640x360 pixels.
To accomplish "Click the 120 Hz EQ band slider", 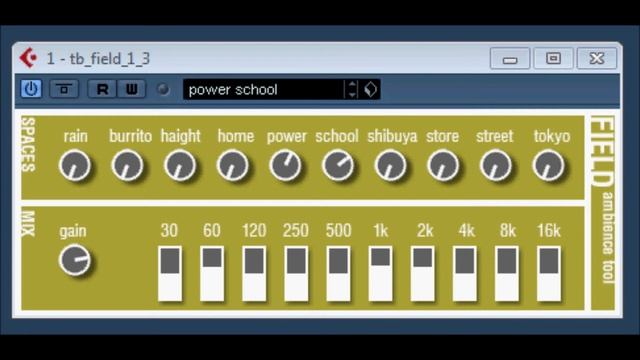I will (x=254, y=273).
